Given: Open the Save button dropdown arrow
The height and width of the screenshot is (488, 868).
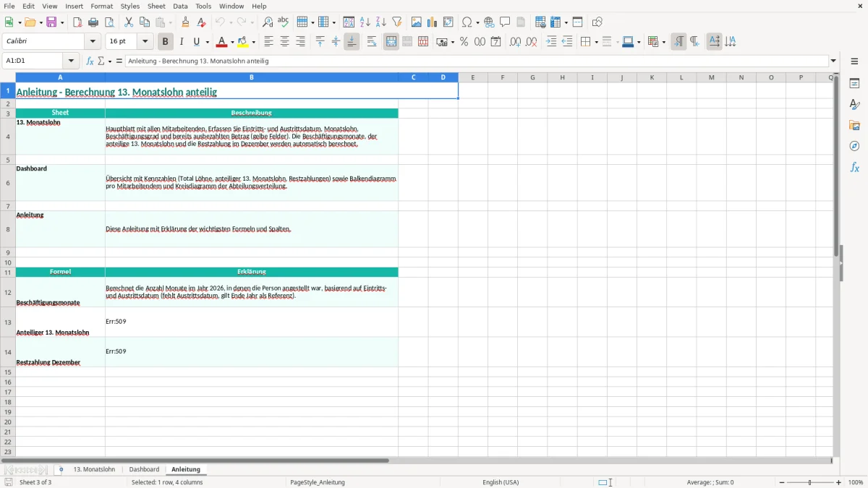Looking at the screenshot, I should (62, 22).
